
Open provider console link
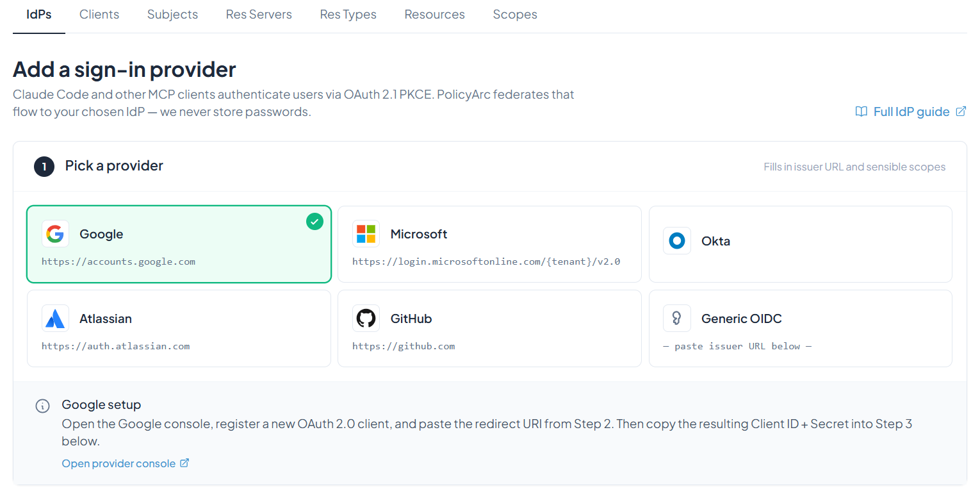(x=126, y=463)
